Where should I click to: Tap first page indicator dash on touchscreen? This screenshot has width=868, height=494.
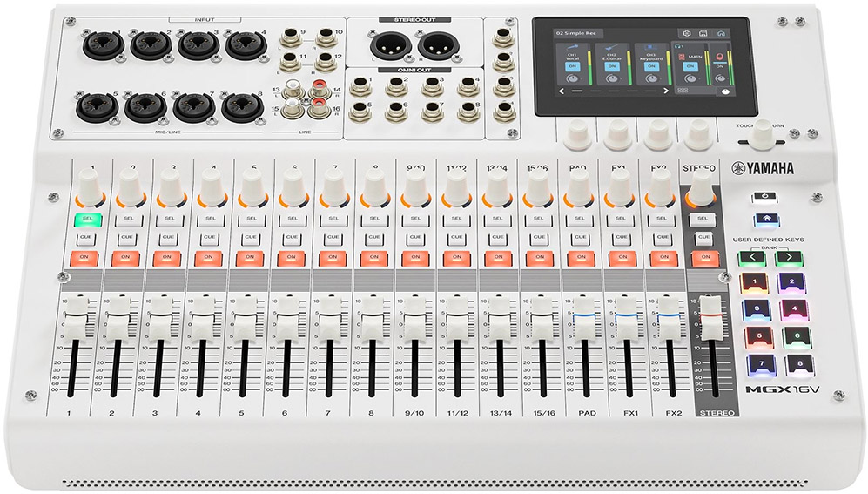point(577,91)
